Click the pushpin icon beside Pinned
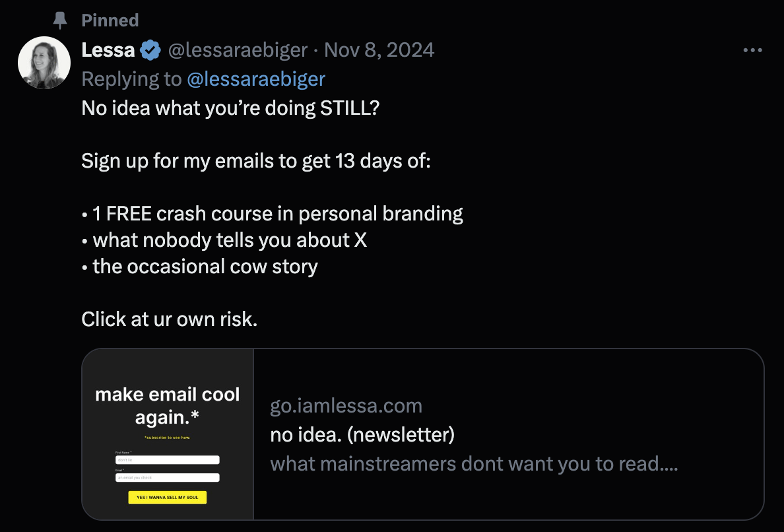 point(60,20)
